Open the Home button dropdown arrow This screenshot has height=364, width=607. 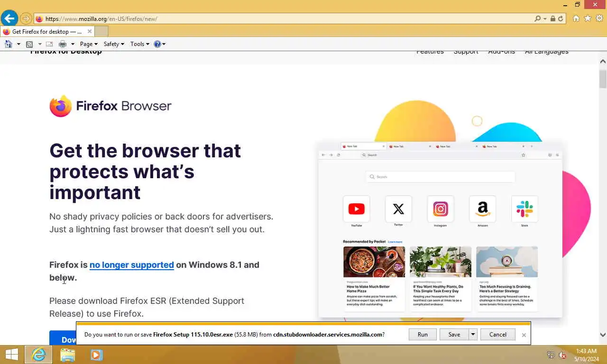pos(18,44)
